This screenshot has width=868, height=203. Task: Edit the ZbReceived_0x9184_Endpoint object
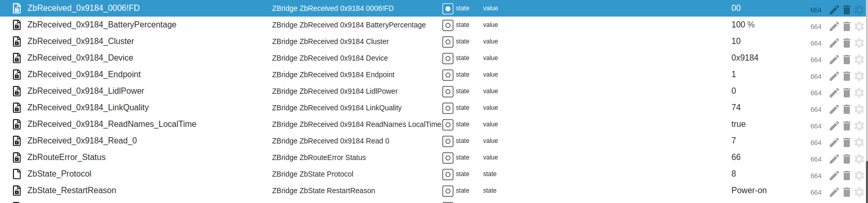click(834, 76)
